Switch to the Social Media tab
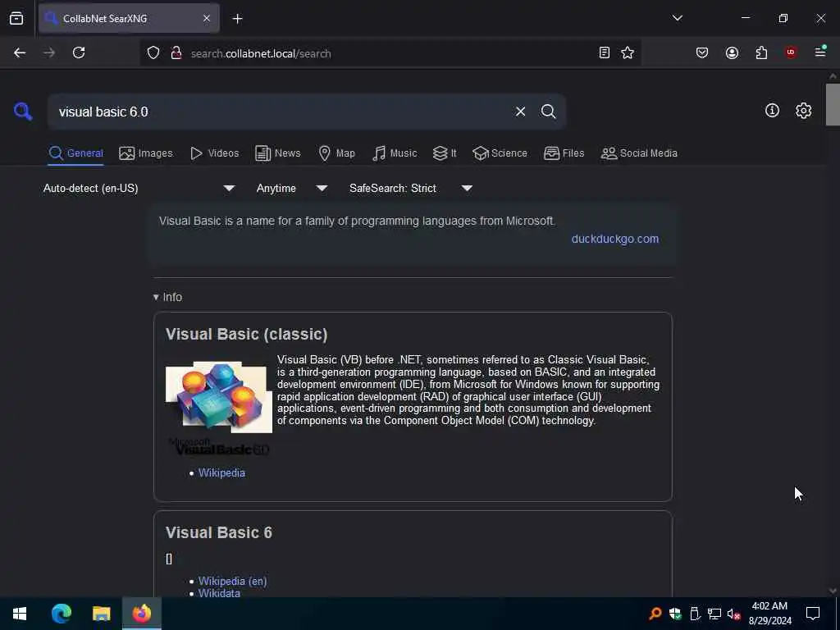This screenshot has width=840, height=630. [639, 153]
